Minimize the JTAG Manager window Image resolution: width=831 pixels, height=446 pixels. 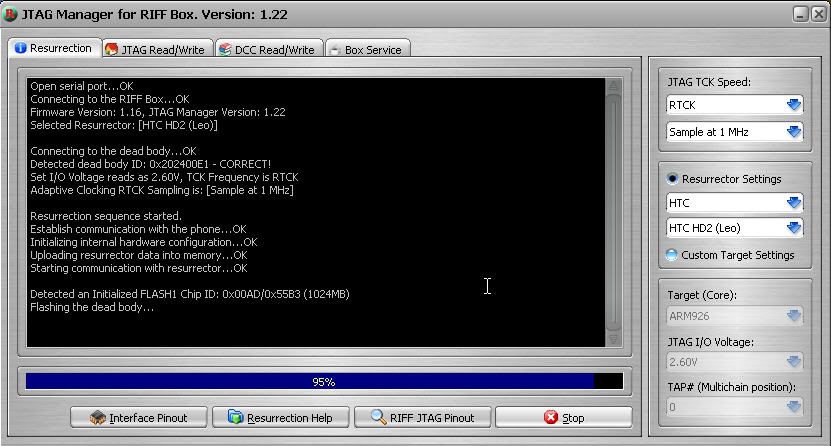800,14
